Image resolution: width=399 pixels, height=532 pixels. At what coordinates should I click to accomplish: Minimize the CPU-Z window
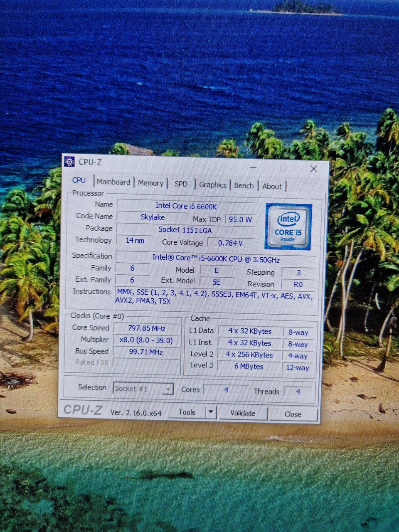click(253, 167)
